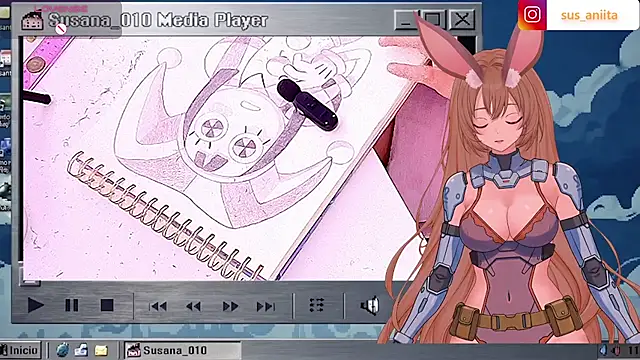Image resolution: width=640 pixels, height=360 pixels.
Task: Open the envelope mail icon in taskbar
Action: 101,351
